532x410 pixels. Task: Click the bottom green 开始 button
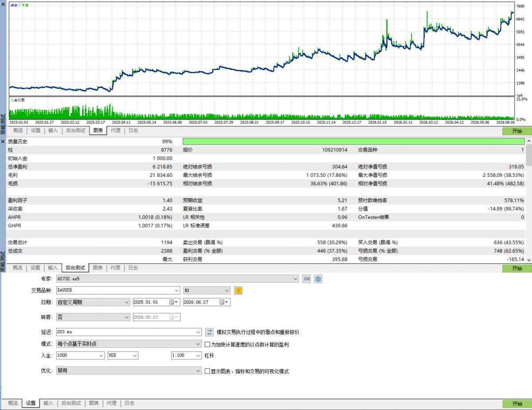coord(517,404)
